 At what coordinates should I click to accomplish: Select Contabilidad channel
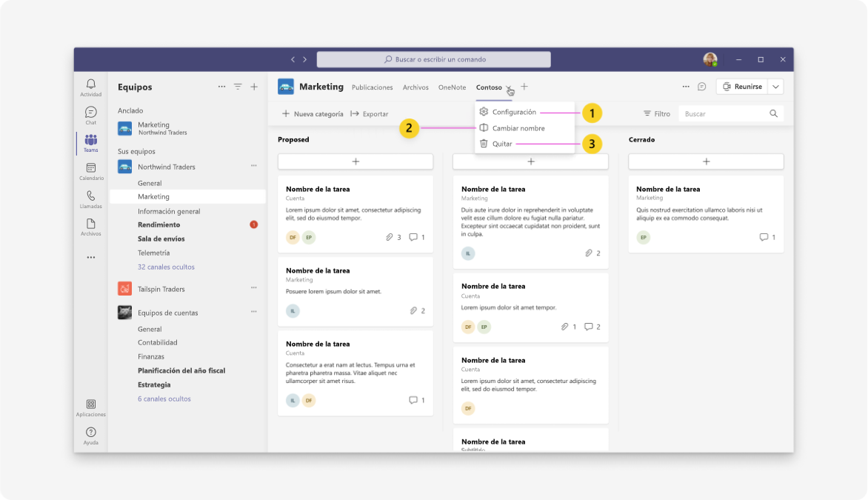pyautogui.click(x=157, y=343)
